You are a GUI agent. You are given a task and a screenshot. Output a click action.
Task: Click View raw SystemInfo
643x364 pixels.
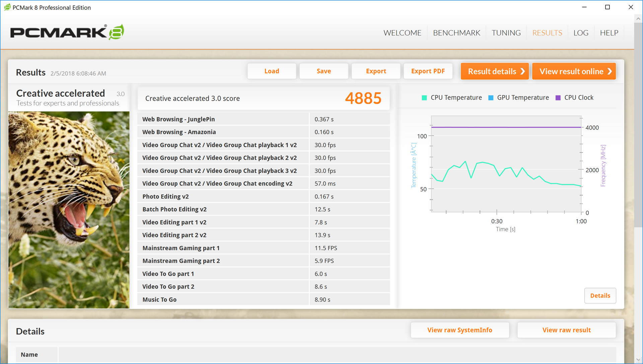tap(459, 330)
